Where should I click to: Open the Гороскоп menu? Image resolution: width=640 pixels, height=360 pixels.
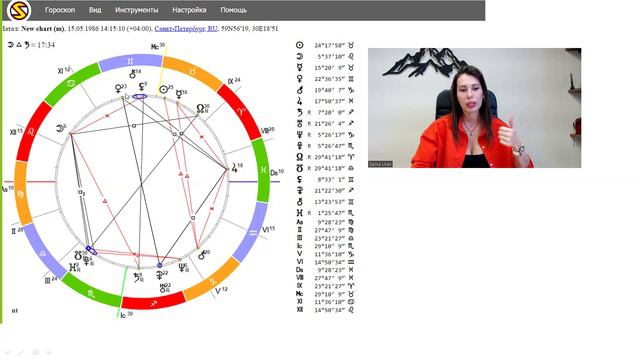pos(60,10)
